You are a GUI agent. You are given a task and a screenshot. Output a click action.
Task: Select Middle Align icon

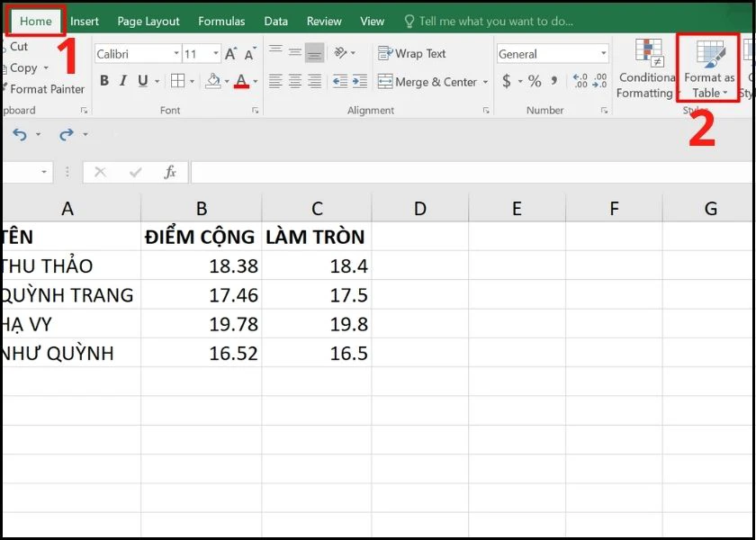(x=294, y=52)
